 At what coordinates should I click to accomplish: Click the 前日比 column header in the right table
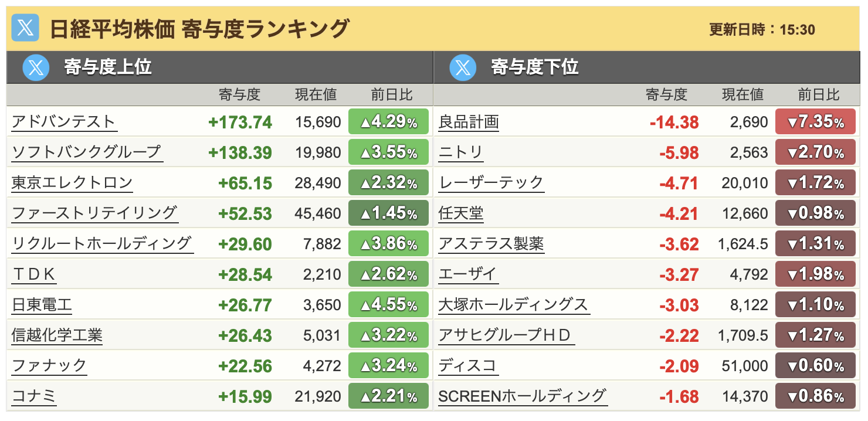819,94
